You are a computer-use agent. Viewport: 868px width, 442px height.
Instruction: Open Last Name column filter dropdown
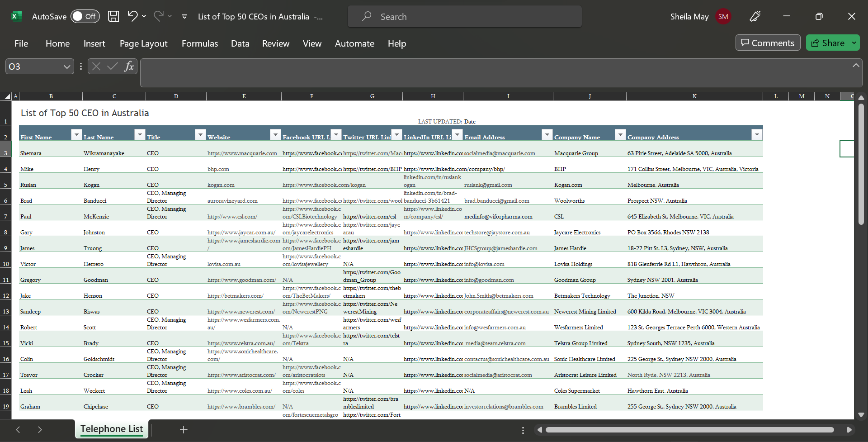click(140, 134)
